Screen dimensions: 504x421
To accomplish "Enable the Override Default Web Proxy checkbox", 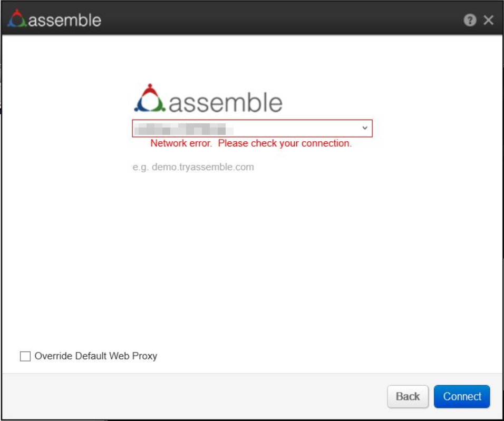I will point(25,356).
